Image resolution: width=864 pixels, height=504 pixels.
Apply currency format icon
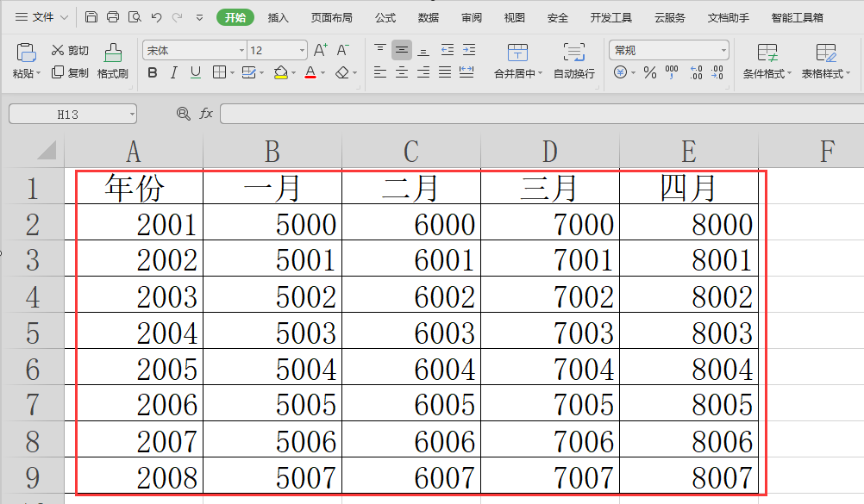[621, 72]
